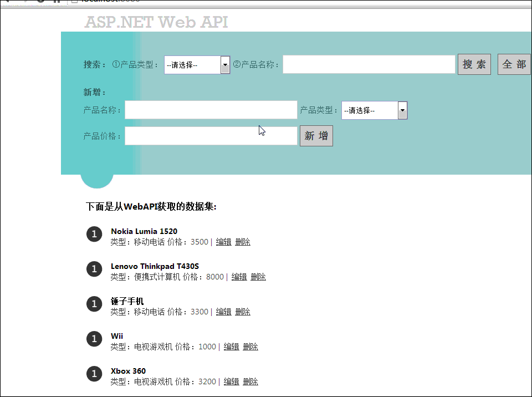Click the browser reload icon

point(39,2)
